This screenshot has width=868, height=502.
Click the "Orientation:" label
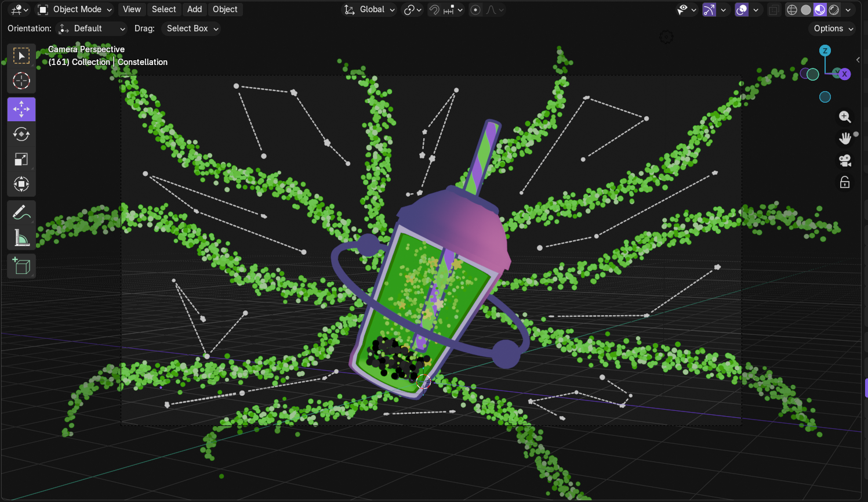[x=30, y=28]
